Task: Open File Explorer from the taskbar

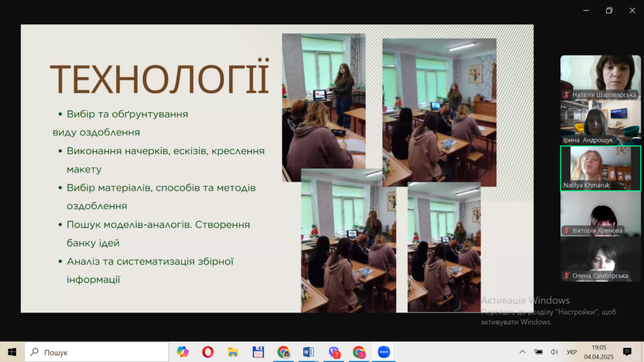Action: click(x=233, y=352)
